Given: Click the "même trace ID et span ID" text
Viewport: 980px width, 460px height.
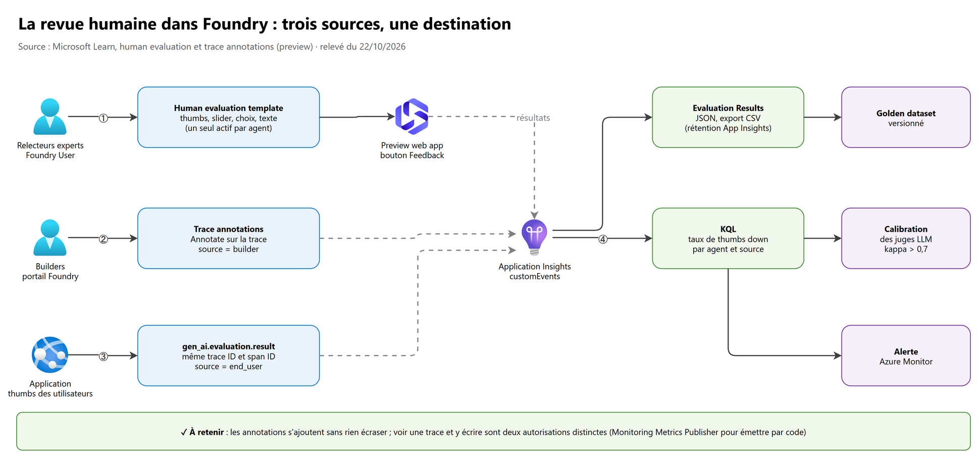Looking at the screenshot, I should (x=229, y=356).
